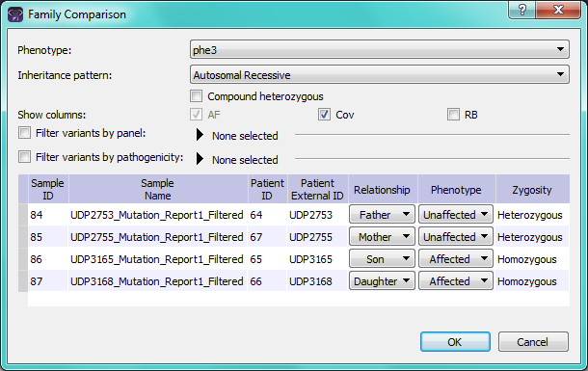Click the help question mark button
The height and width of the screenshot is (371, 588).
(522, 9)
